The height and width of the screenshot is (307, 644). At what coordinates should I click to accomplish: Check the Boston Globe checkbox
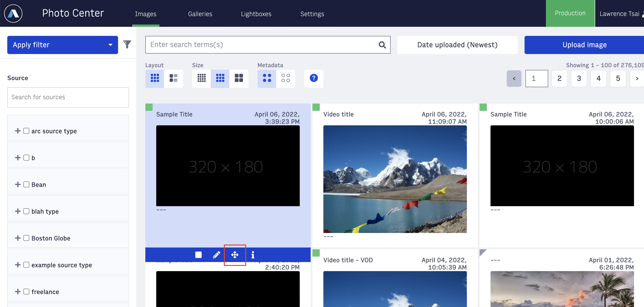26,238
